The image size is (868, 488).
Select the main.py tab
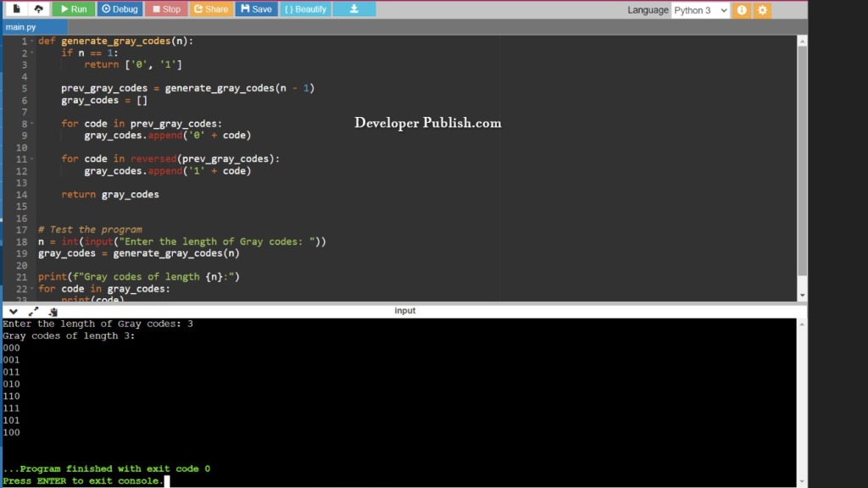click(20, 26)
